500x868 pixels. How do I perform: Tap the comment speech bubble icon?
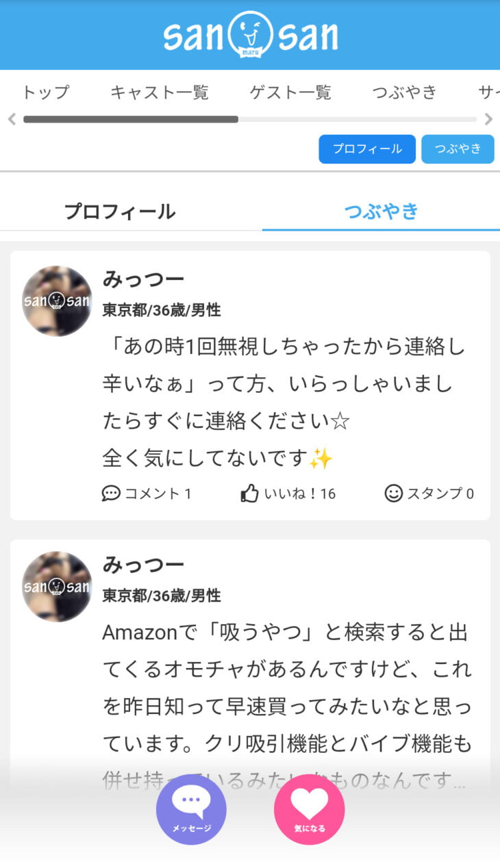pyautogui.click(x=111, y=493)
